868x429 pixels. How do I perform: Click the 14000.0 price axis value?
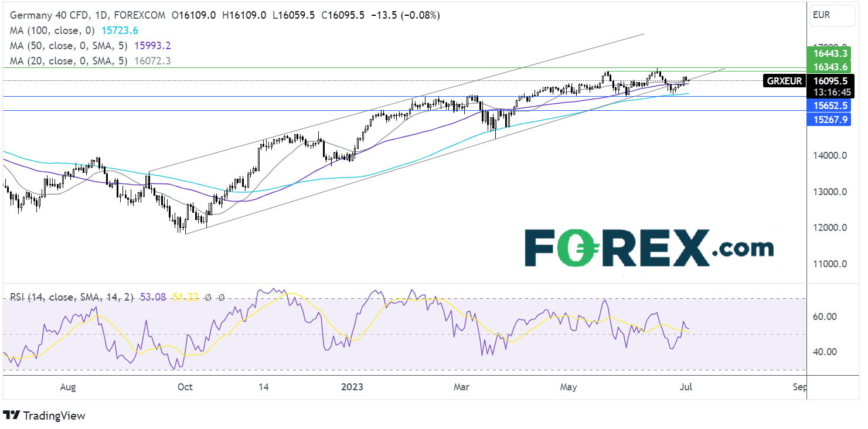pos(829,156)
